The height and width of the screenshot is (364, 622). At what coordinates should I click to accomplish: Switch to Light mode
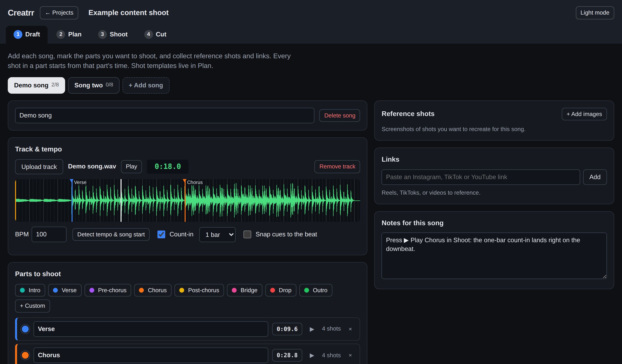(x=595, y=13)
